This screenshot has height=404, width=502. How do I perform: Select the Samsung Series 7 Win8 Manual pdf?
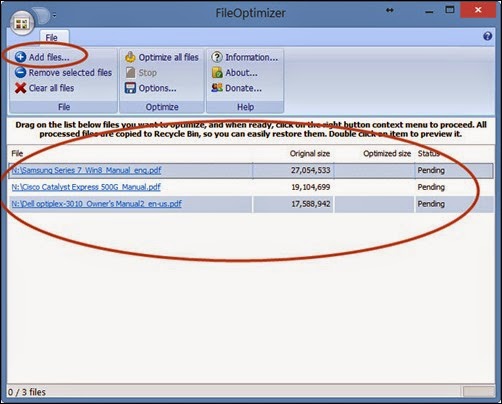(86, 170)
